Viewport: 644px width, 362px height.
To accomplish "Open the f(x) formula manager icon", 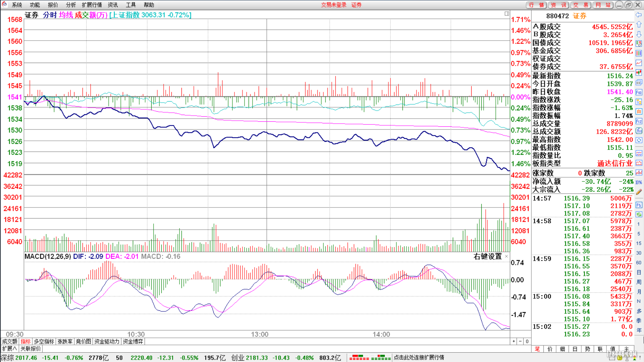I will coord(639,131).
